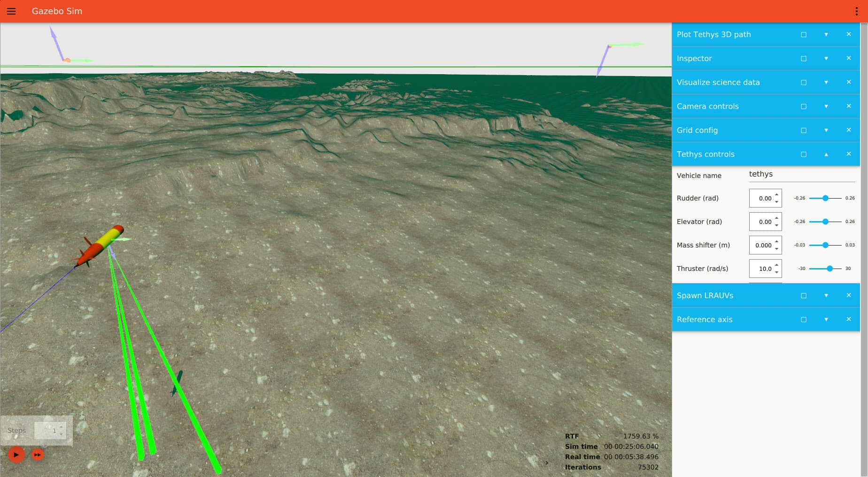Click the Mass shifter slider handle
Image resolution: width=868 pixels, height=477 pixels.
(825, 245)
